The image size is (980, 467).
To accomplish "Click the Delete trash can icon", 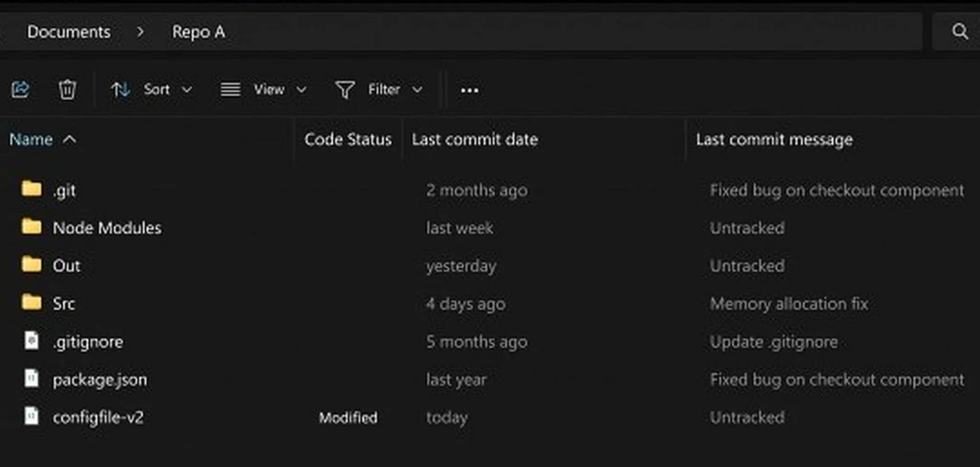I will [68, 90].
